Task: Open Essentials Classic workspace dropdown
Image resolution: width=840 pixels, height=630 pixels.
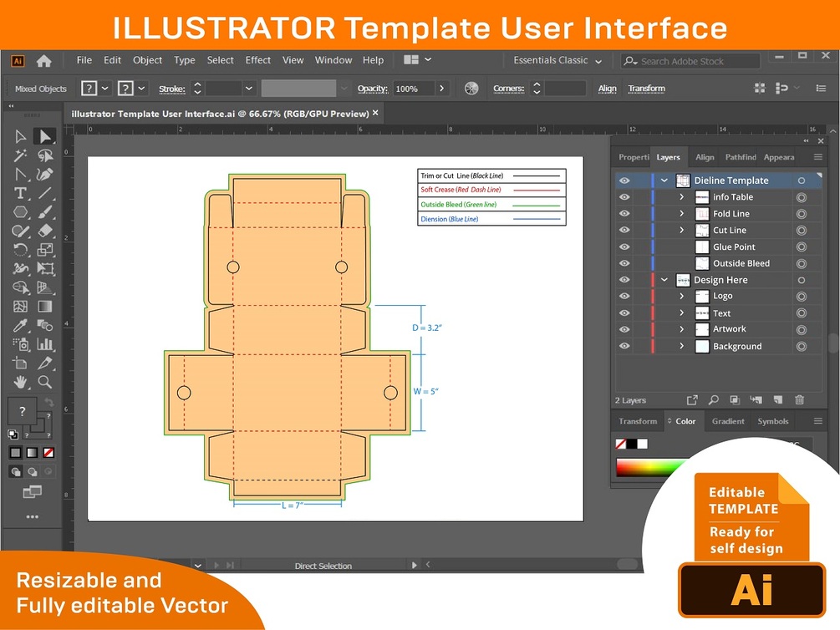Action: [557, 60]
